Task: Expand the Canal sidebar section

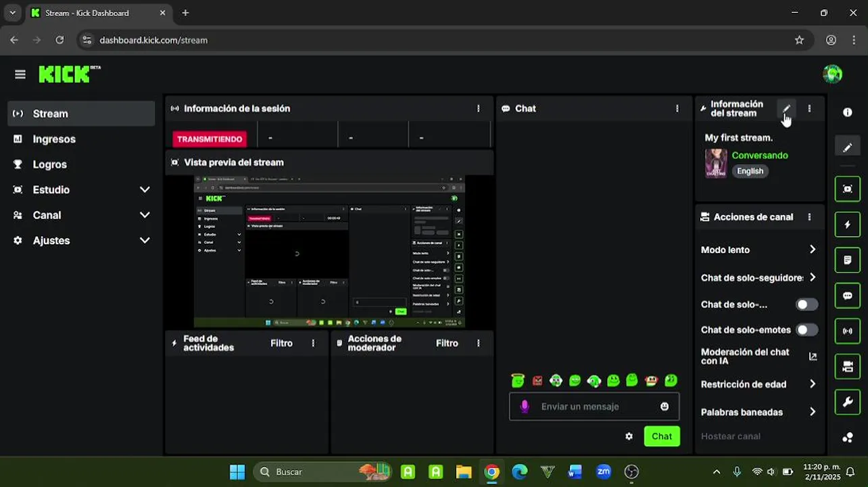Action: 145,215
